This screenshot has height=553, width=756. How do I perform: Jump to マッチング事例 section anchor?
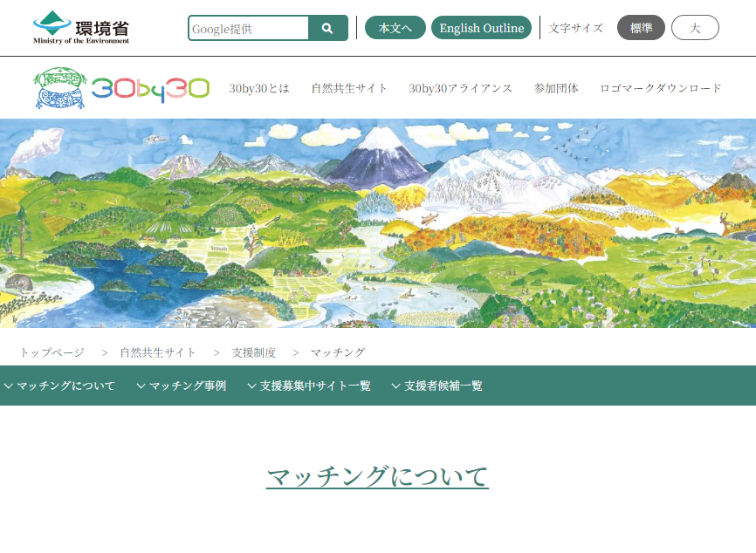(182, 386)
